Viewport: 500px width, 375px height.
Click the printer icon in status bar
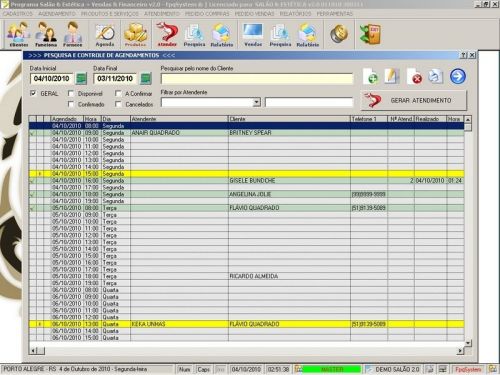430,369
